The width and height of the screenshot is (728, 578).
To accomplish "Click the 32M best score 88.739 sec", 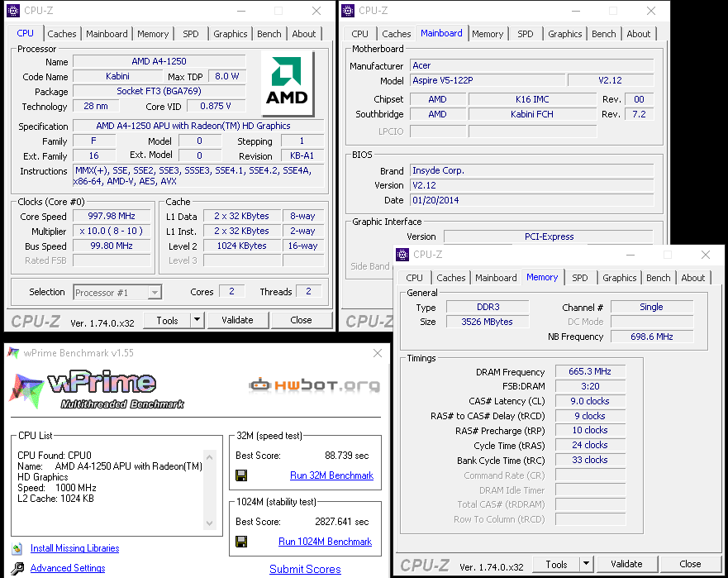I will coord(347,456).
